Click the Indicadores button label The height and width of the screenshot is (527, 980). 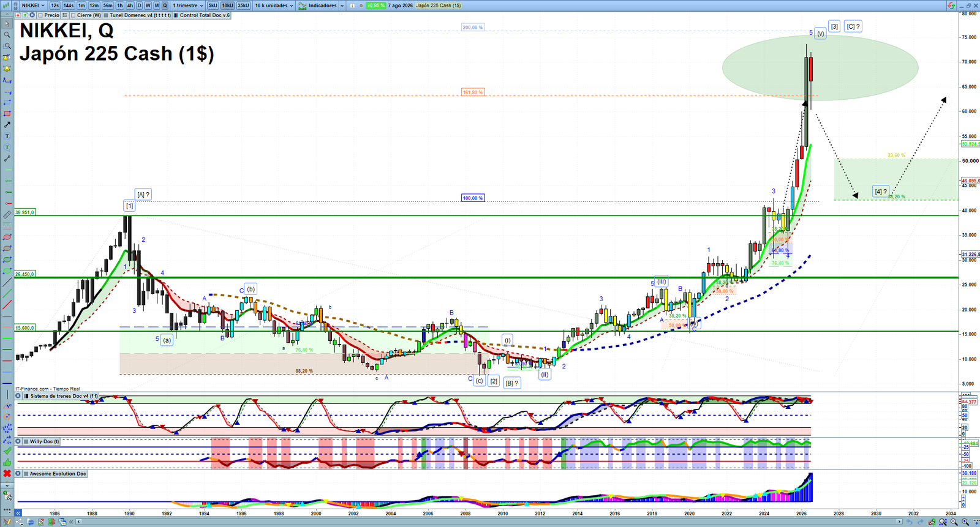click(323, 6)
